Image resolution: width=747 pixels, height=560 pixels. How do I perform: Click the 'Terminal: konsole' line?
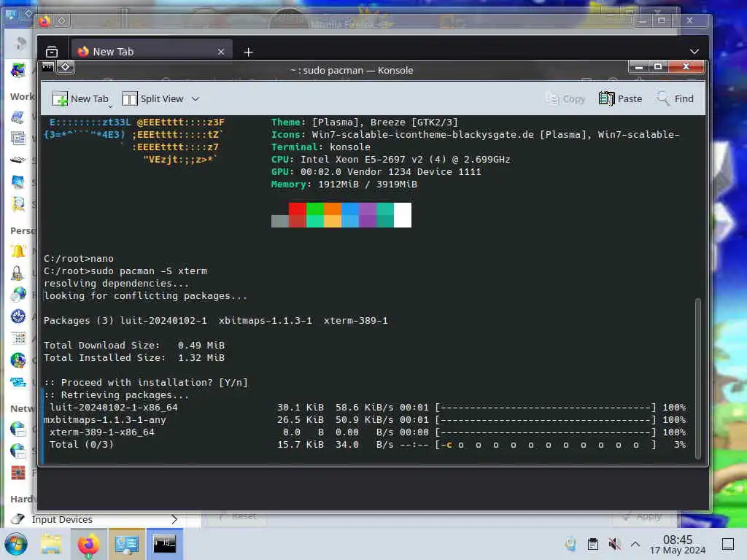coord(321,147)
